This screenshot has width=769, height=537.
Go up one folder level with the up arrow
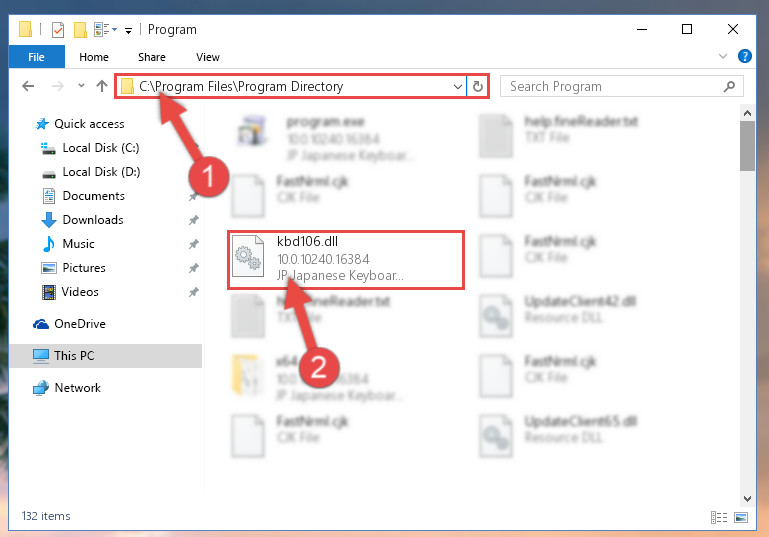102,86
